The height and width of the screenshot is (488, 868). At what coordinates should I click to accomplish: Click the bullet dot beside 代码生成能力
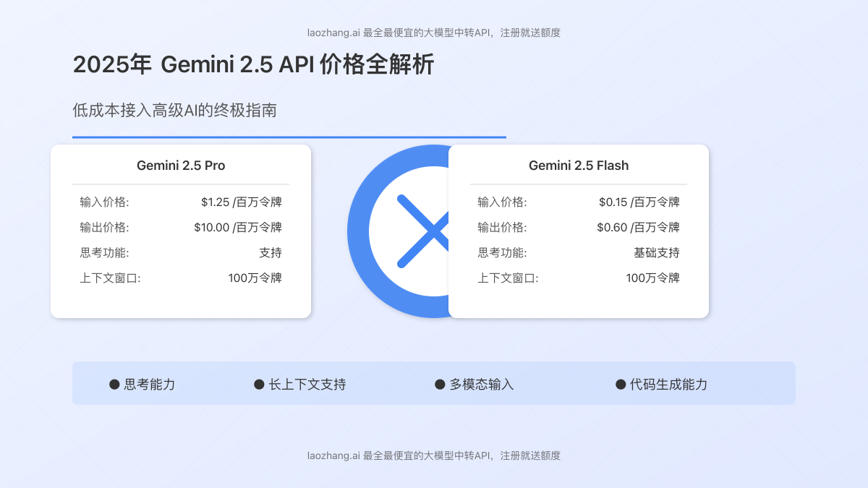tap(621, 385)
